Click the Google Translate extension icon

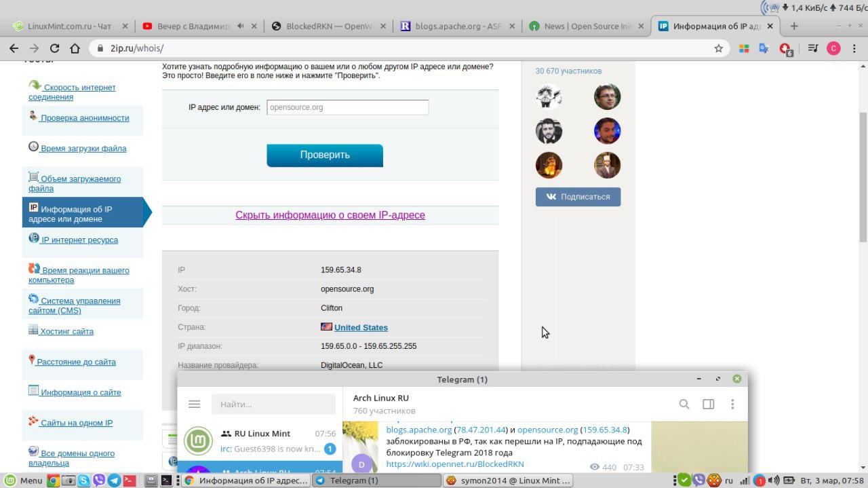pos(764,48)
